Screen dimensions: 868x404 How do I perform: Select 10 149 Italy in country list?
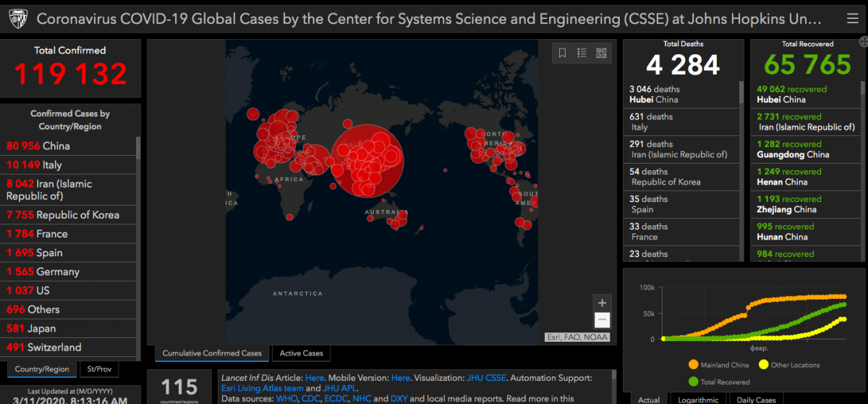tap(69, 165)
